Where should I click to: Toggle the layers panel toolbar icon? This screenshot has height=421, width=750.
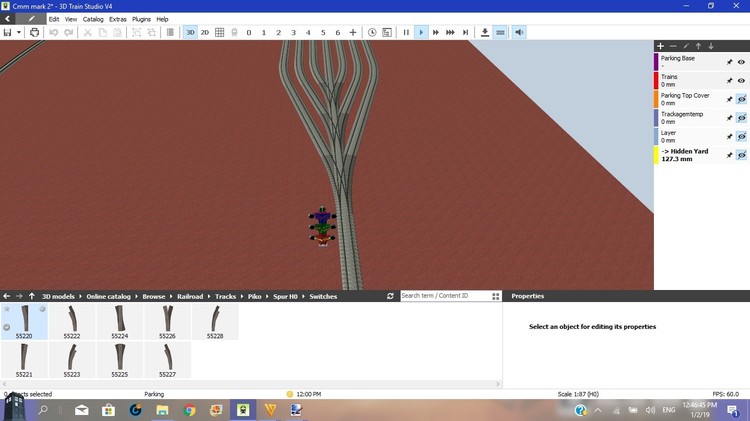coord(500,33)
